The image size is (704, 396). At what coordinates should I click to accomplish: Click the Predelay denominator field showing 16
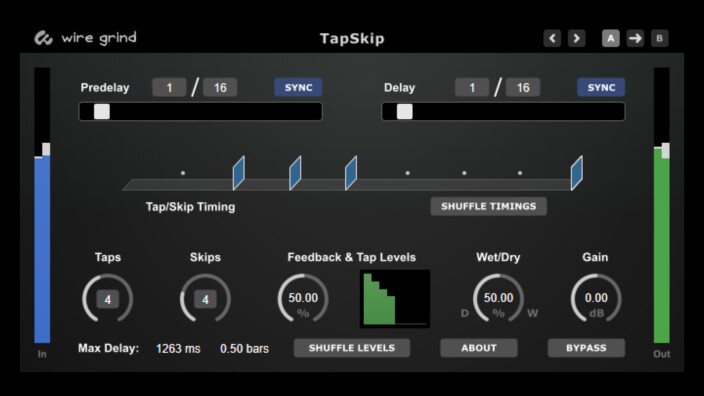point(220,88)
